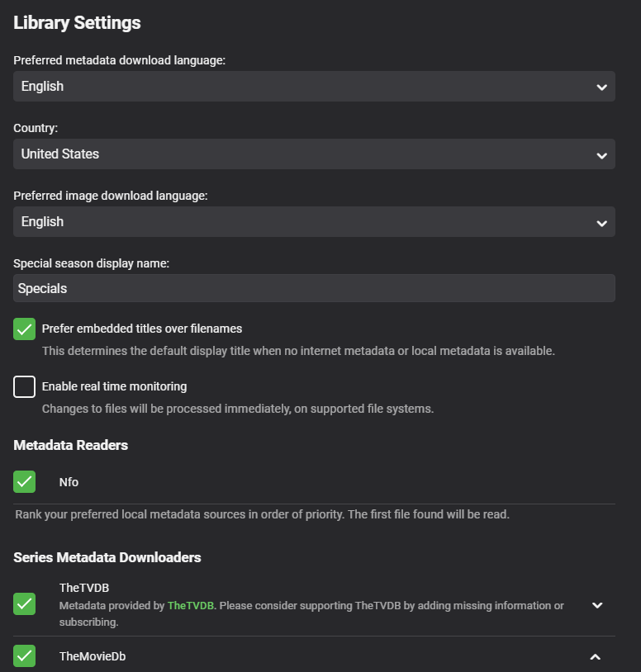Open the preferred metadata download language dropdown
This screenshot has height=672, width=641.
click(x=314, y=87)
